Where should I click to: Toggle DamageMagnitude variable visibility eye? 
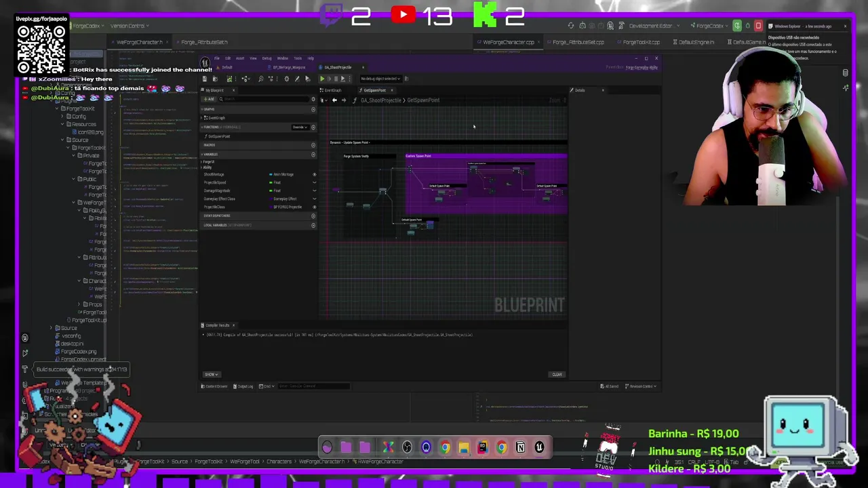click(x=314, y=190)
